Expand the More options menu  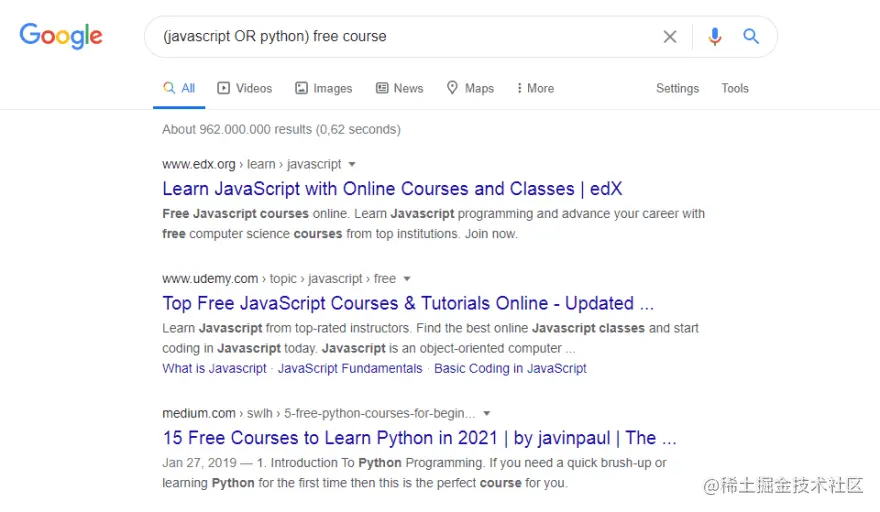[x=535, y=88]
